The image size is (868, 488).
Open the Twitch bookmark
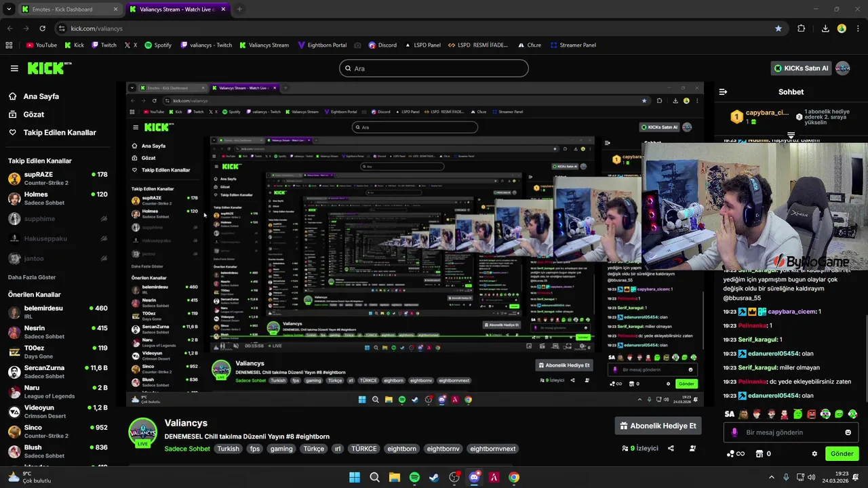103,45
